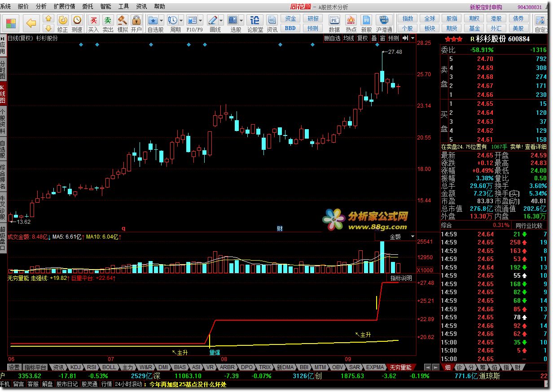Click 查看详细 link in order panel
The height and width of the screenshot is (392, 553).
pyautogui.click(x=535, y=147)
